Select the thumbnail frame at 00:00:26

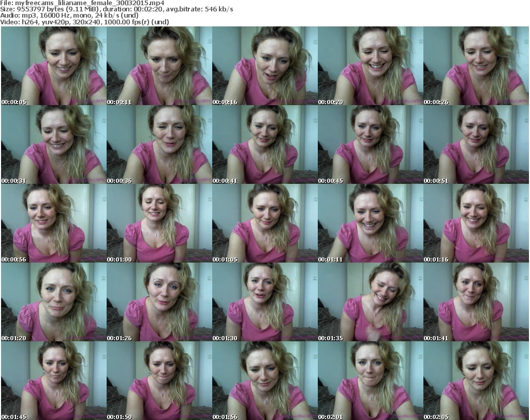click(x=476, y=66)
